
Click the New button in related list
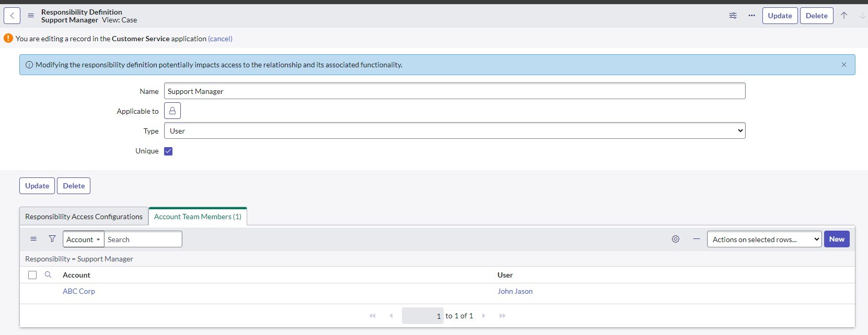(836, 239)
